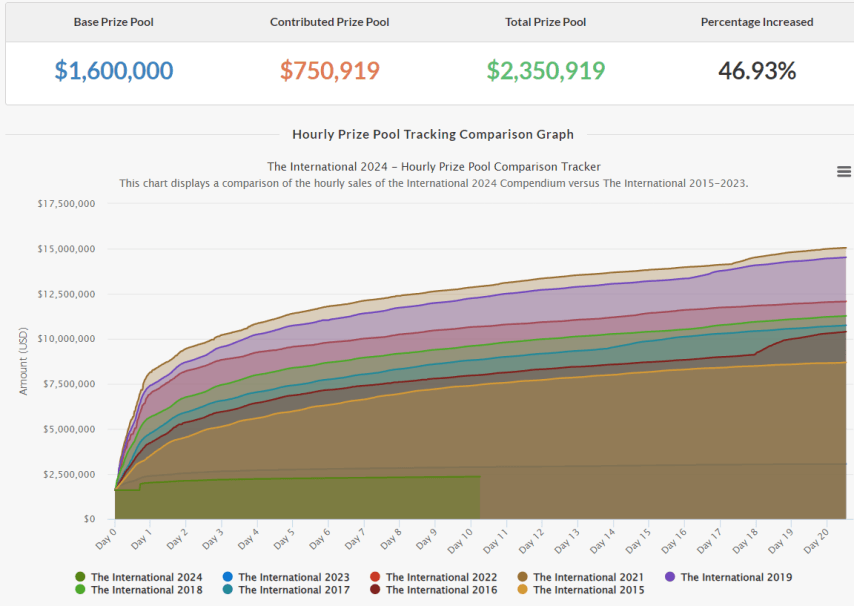Click the 46.93% percentage increased value
This screenshot has height=606, width=854.
(757, 71)
